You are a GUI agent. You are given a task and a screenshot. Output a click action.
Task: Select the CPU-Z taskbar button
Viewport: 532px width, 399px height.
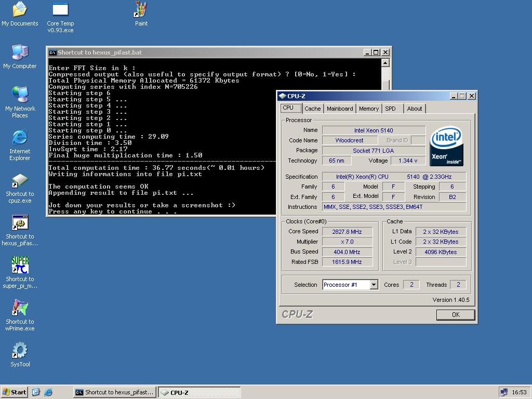pos(199,392)
